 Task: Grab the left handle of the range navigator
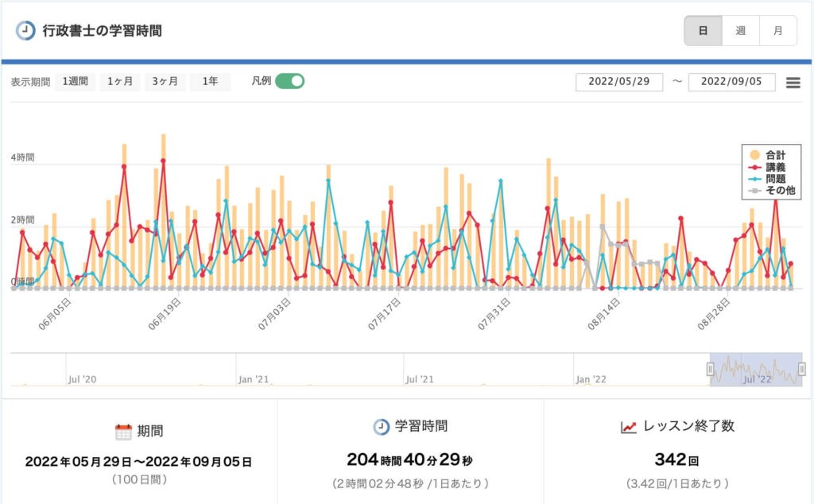tap(710, 369)
